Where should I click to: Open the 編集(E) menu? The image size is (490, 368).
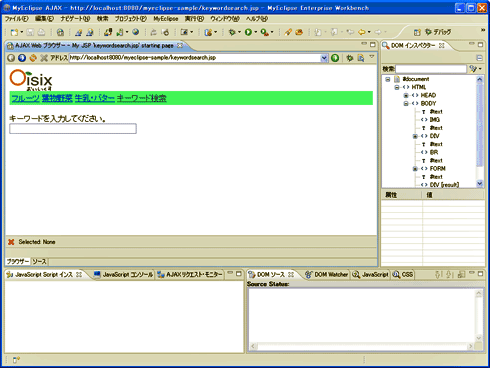[x=44, y=19]
